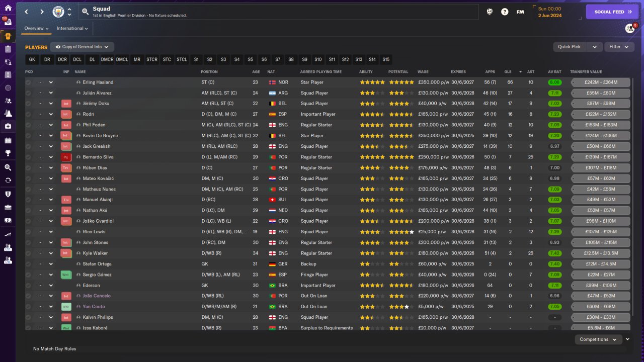
Task: Open the sidebar icon with two plain circling arrows
Action: (x=8, y=180)
